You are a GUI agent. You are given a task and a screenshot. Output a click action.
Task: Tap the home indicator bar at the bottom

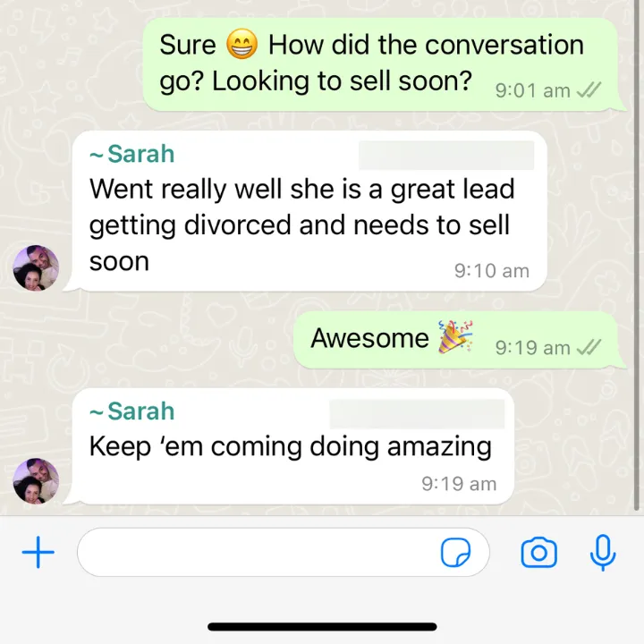322,627
